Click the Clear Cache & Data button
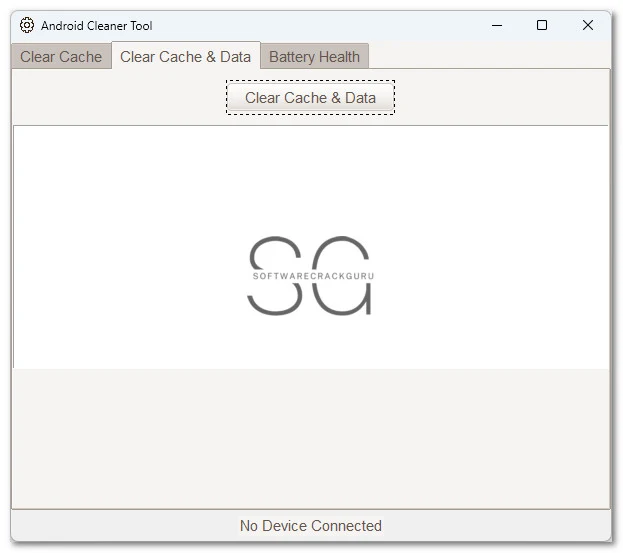This screenshot has height=553, width=623. point(310,98)
